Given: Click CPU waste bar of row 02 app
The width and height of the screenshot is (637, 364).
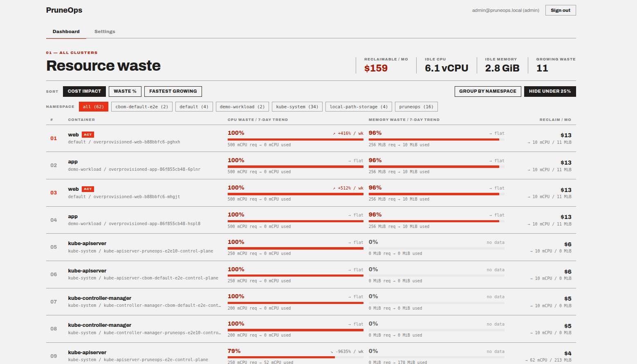Looking at the screenshot, I should point(296,167).
